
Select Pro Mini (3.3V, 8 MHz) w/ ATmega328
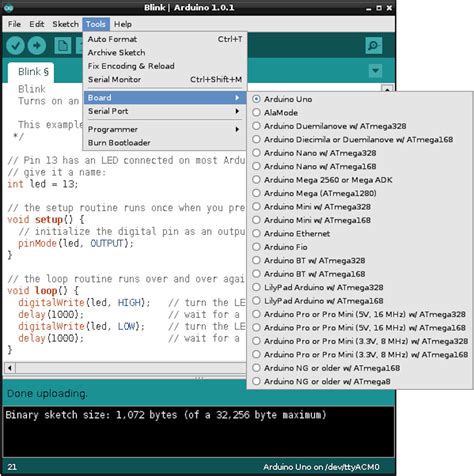coord(360,341)
